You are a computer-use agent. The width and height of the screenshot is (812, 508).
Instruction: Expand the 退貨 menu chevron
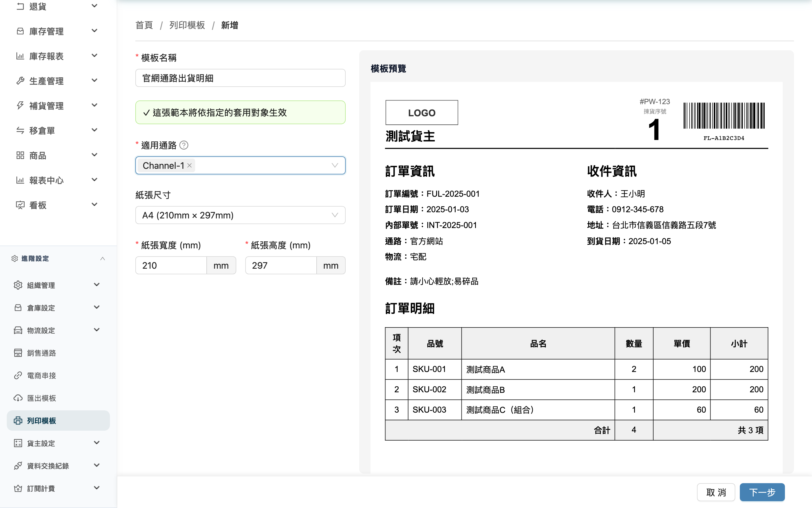coord(95,6)
